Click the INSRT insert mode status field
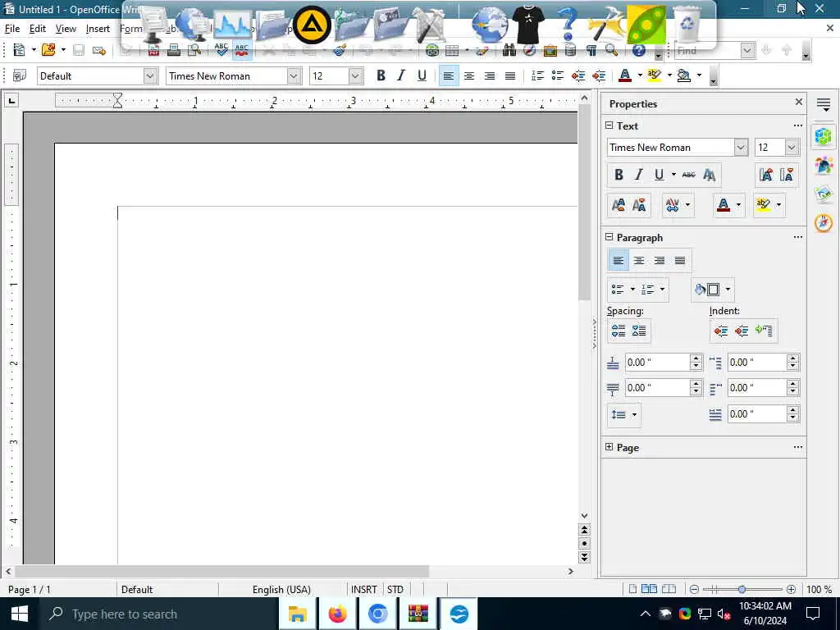Image resolution: width=840 pixels, height=630 pixels. [x=364, y=589]
